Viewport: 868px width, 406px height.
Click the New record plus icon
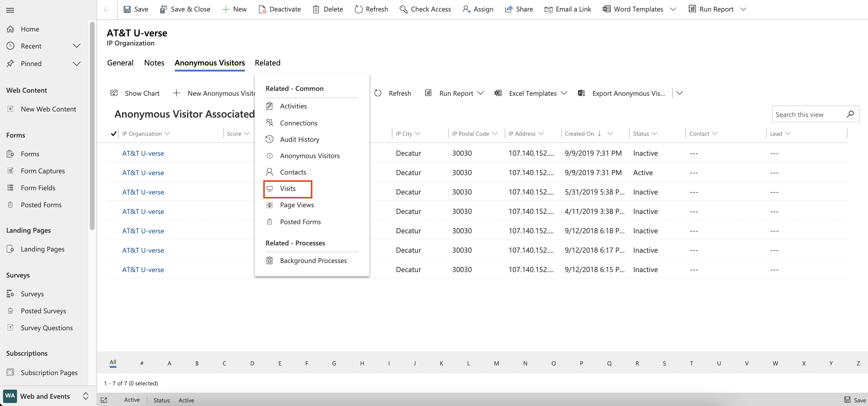[226, 9]
